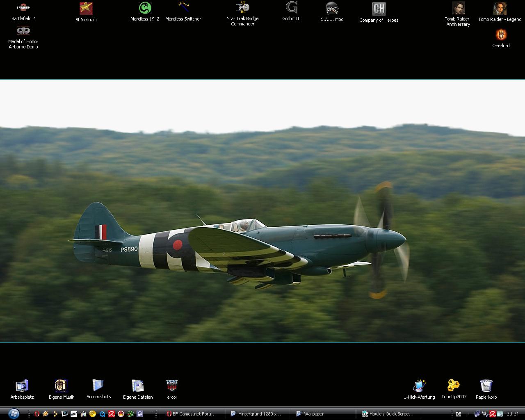This screenshot has width=525, height=420.
Task: Click the taskbar clock showing 20:21
Action: (x=512, y=414)
